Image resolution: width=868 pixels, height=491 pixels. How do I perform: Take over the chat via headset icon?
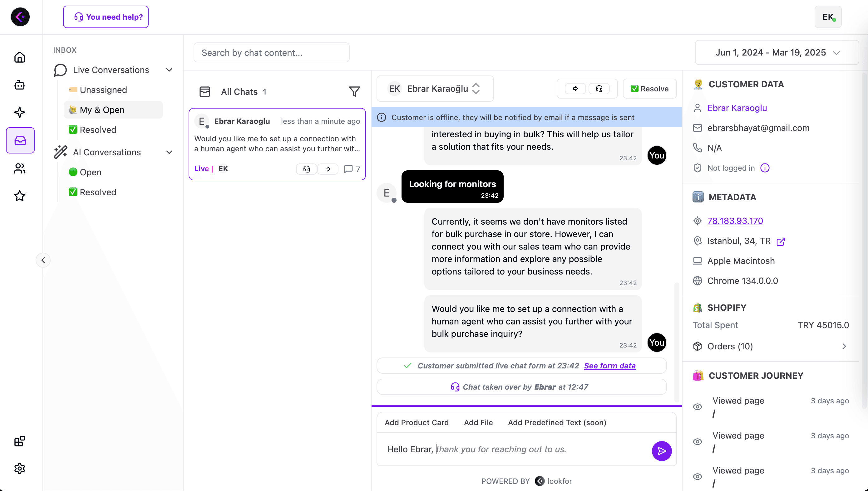(599, 88)
